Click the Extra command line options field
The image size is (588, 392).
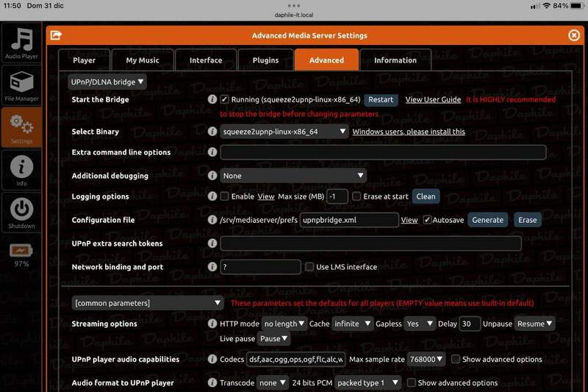point(383,152)
